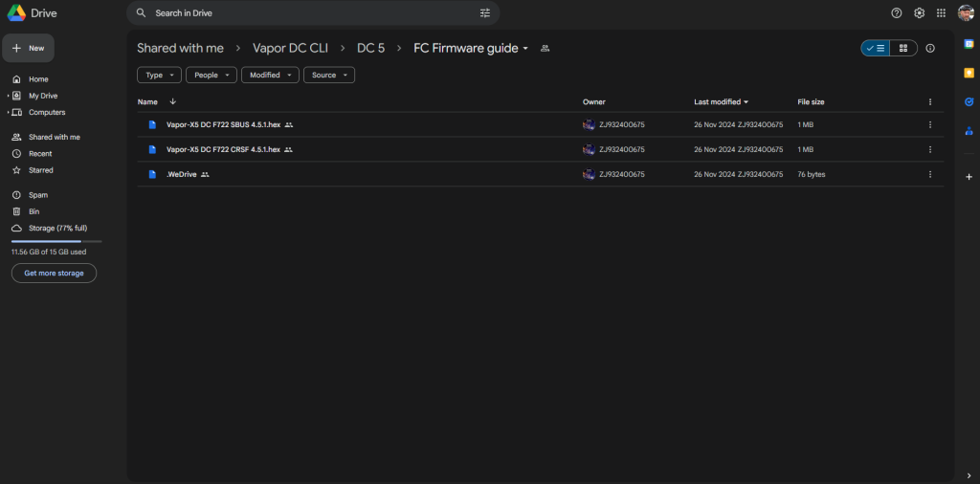The image size is (980, 484).
Task: Click owner avatar in SBUS row
Action: coord(589,125)
